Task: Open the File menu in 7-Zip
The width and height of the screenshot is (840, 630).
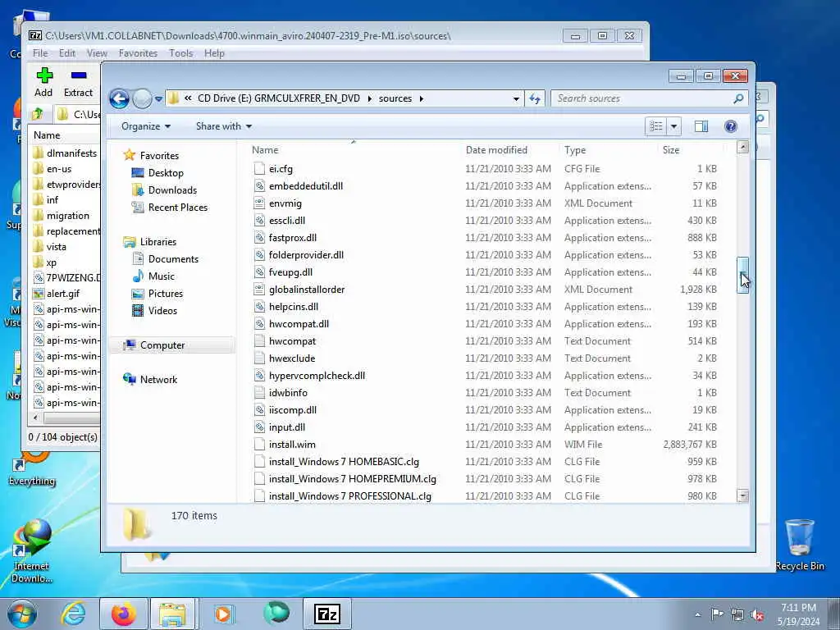Action: (40, 53)
